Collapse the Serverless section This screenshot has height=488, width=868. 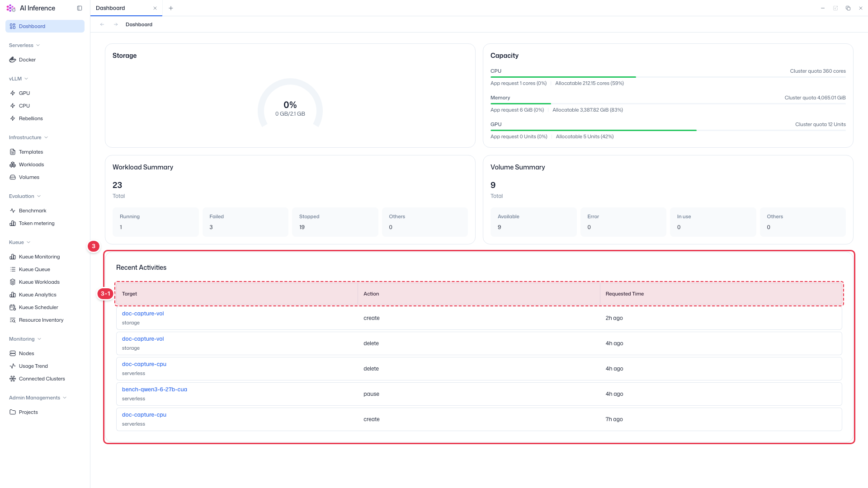(x=24, y=45)
